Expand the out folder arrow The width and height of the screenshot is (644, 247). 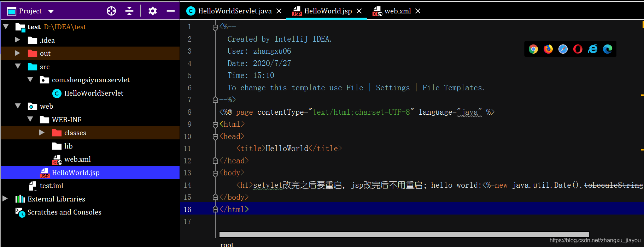pyautogui.click(x=17, y=53)
